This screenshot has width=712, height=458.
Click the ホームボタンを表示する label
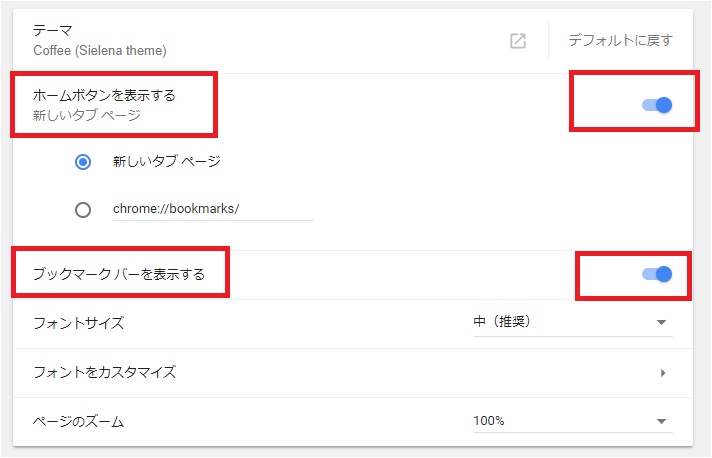[x=104, y=95]
